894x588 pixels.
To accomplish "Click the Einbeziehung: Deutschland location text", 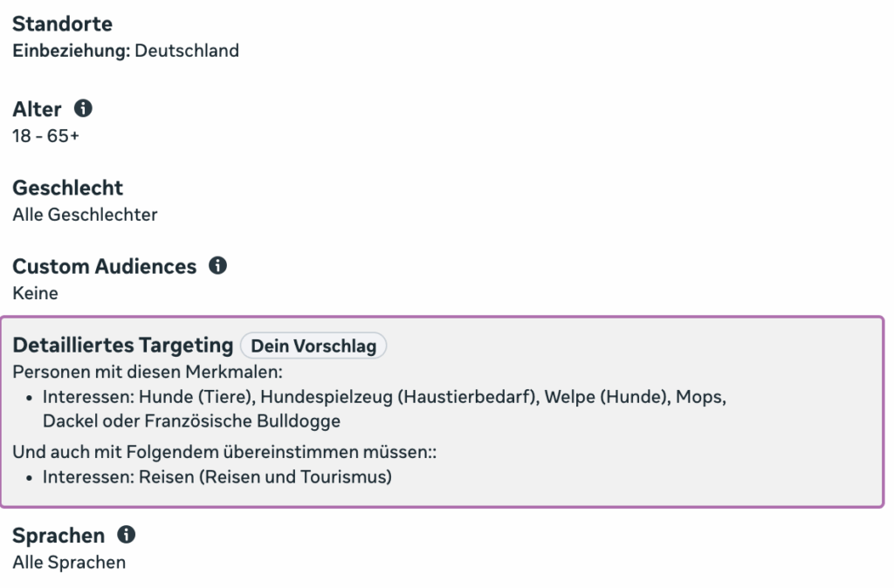I will [x=126, y=51].
